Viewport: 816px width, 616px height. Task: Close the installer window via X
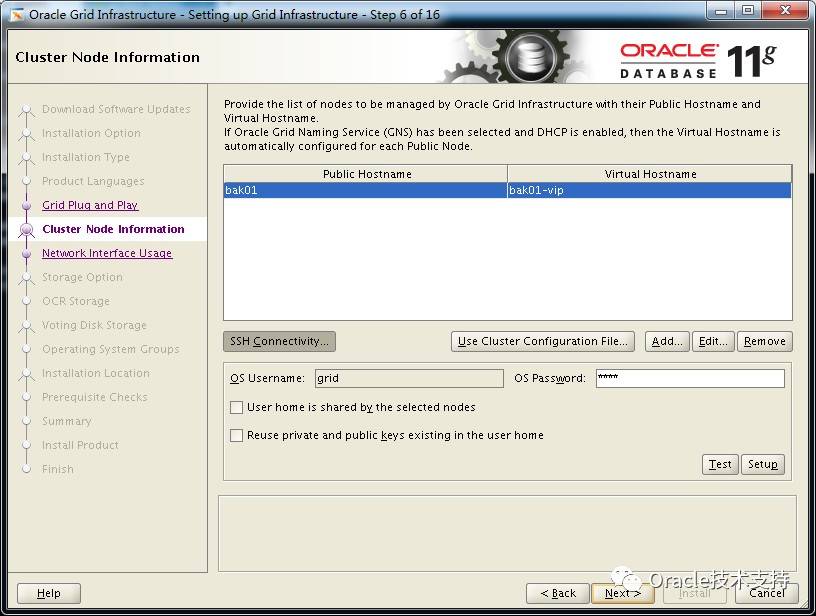pyautogui.click(x=786, y=10)
